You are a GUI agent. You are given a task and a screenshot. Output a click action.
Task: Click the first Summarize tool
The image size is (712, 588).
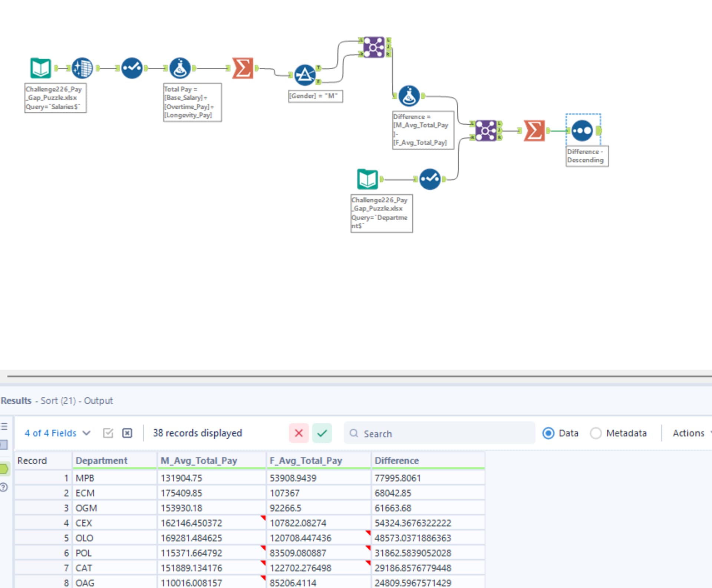click(x=243, y=68)
